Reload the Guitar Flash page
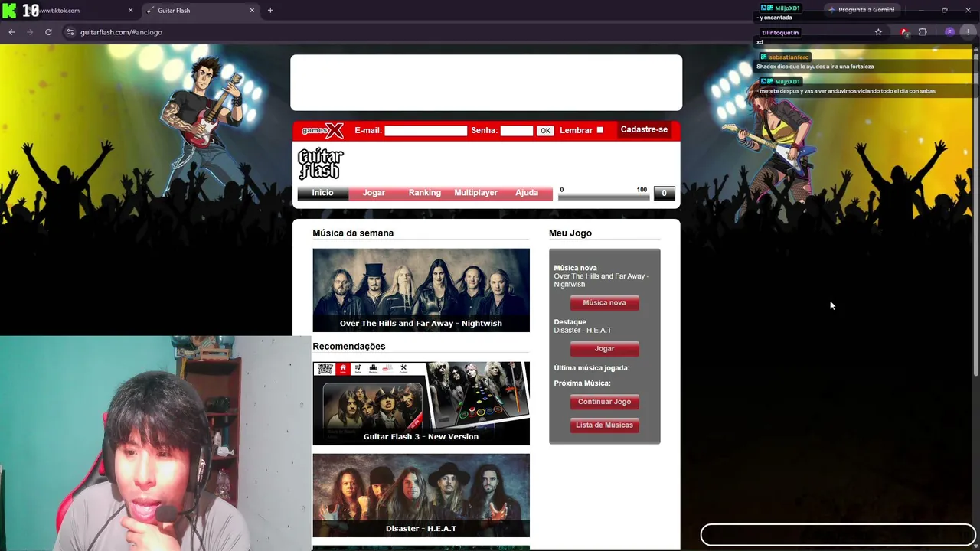Viewport: 980px width, 551px height. pos(48,32)
